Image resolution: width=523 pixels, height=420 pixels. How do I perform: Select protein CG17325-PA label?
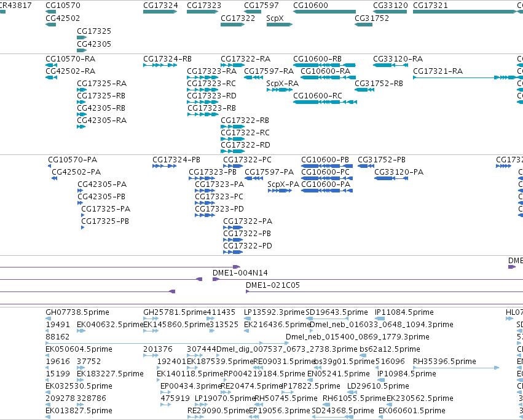(x=106, y=209)
